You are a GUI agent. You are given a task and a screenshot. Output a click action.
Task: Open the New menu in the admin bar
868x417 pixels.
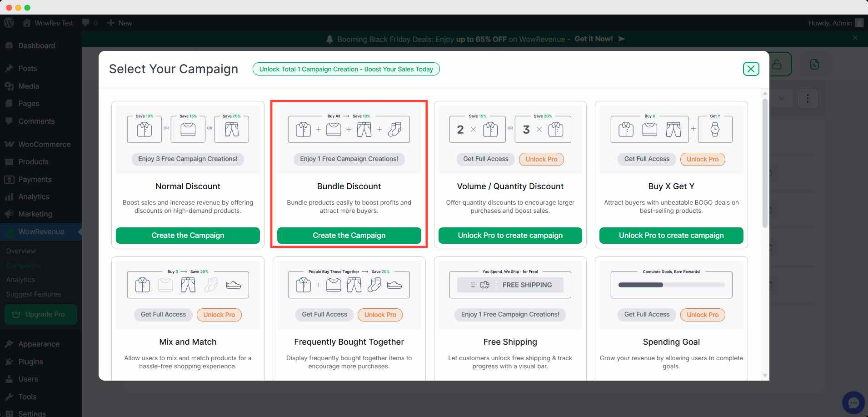(x=119, y=23)
